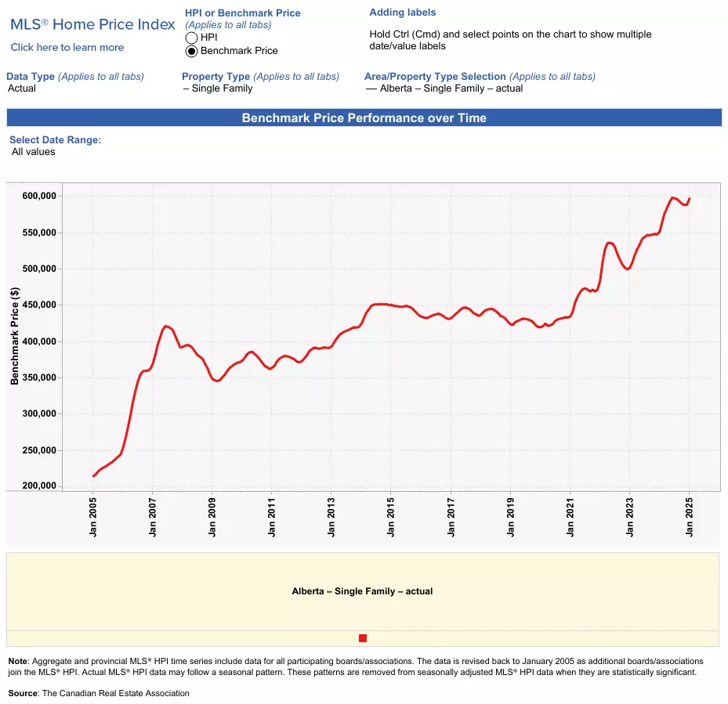The height and width of the screenshot is (704, 728).
Task: Click the red legend swatch
Action: (x=363, y=638)
